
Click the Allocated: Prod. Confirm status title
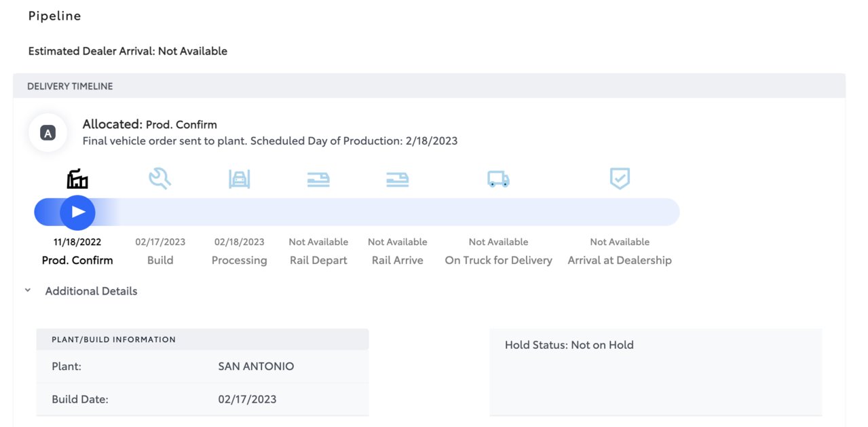tap(150, 124)
